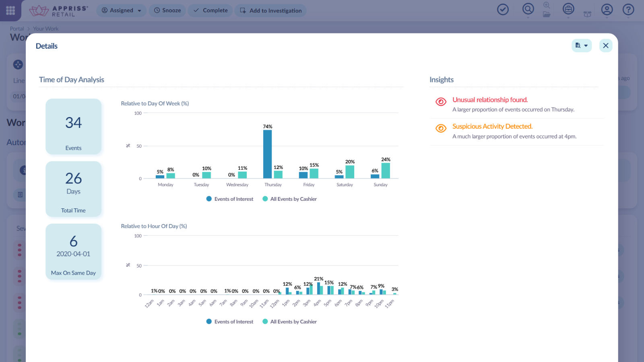Click the Complete button
The width and height of the screenshot is (644, 362).
pos(211,10)
